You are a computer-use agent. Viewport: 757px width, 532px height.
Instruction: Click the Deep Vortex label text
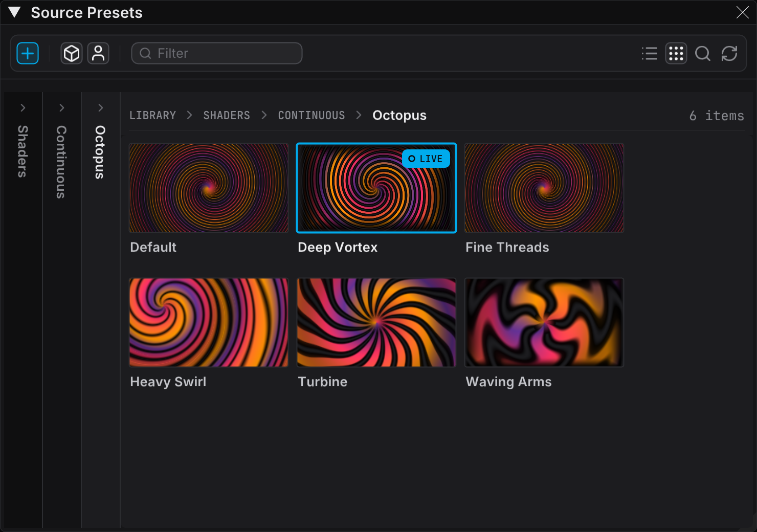[338, 248]
